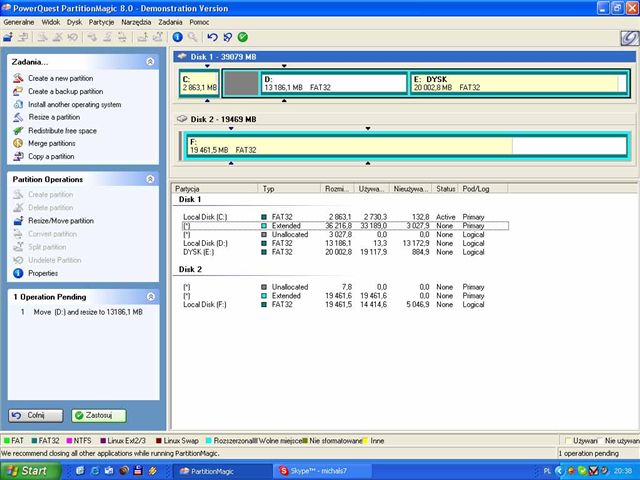This screenshot has width=640, height=480.
Task: Open the Widok menu
Action: tap(51, 22)
